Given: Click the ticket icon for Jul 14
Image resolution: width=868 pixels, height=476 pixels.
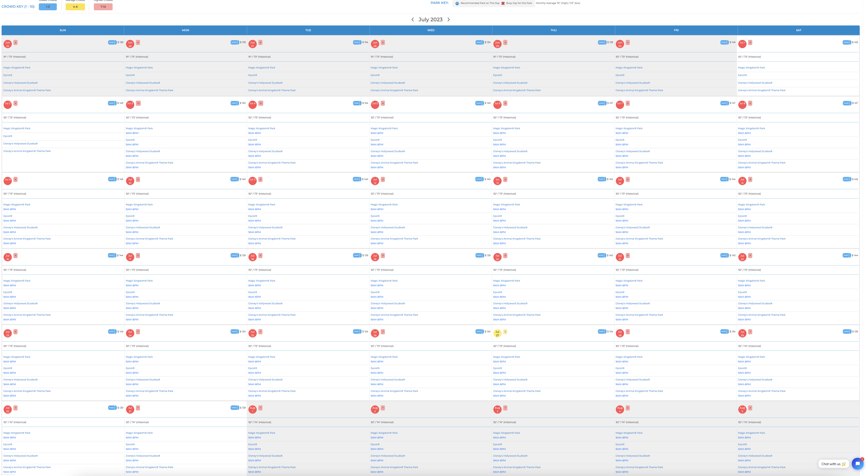Looking at the screenshot, I should [724, 179].
